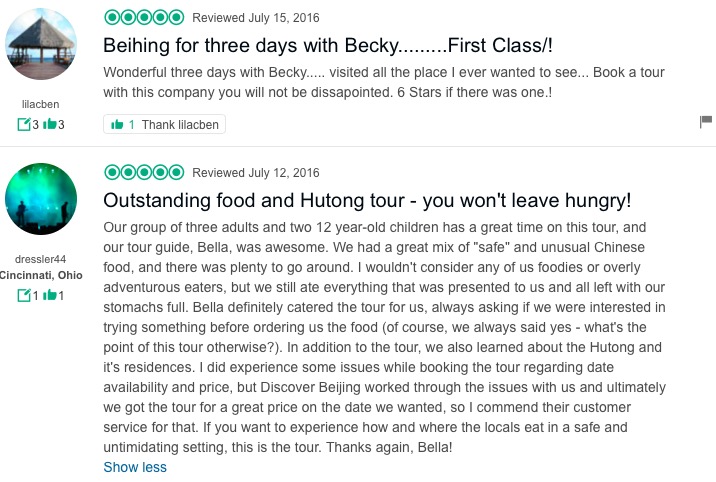This screenshot has height=482, width=716.
Task: Click the Thank lilacben button
Action: point(165,124)
